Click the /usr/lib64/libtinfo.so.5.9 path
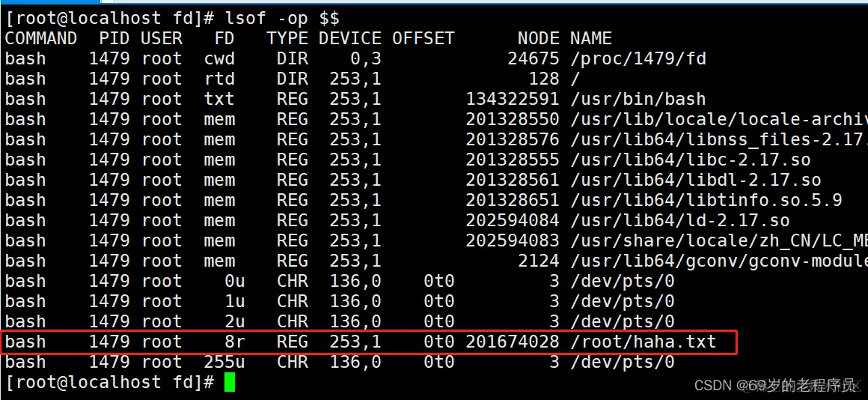 (706, 200)
